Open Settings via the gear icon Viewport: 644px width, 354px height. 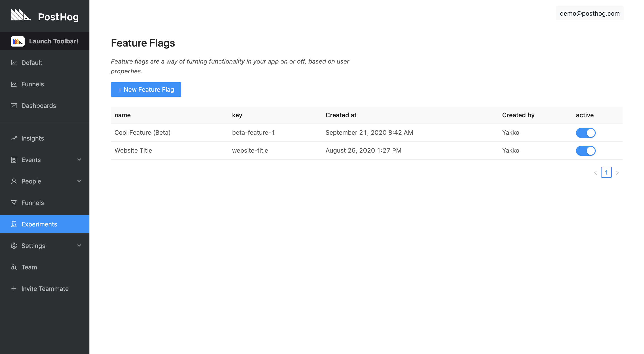point(14,246)
